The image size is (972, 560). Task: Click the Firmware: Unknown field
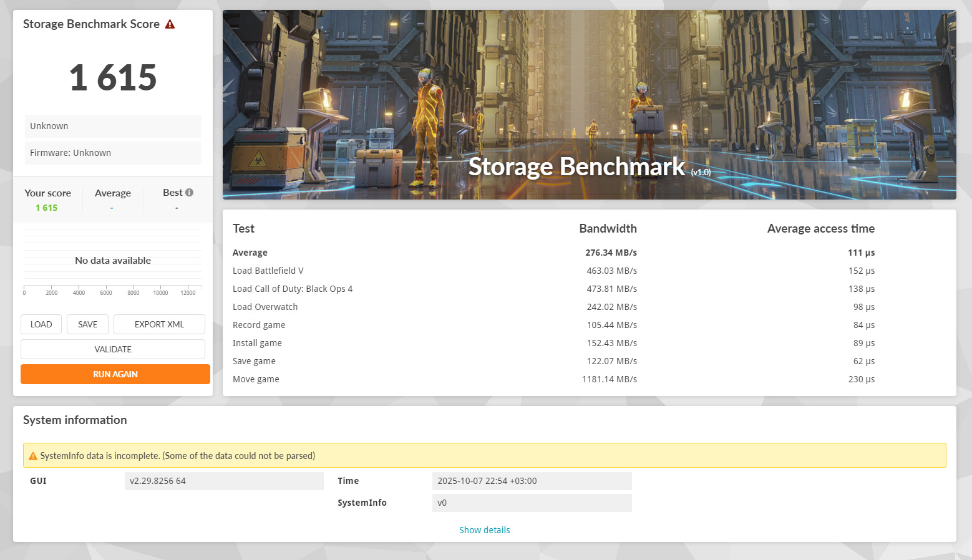(113, 153)
